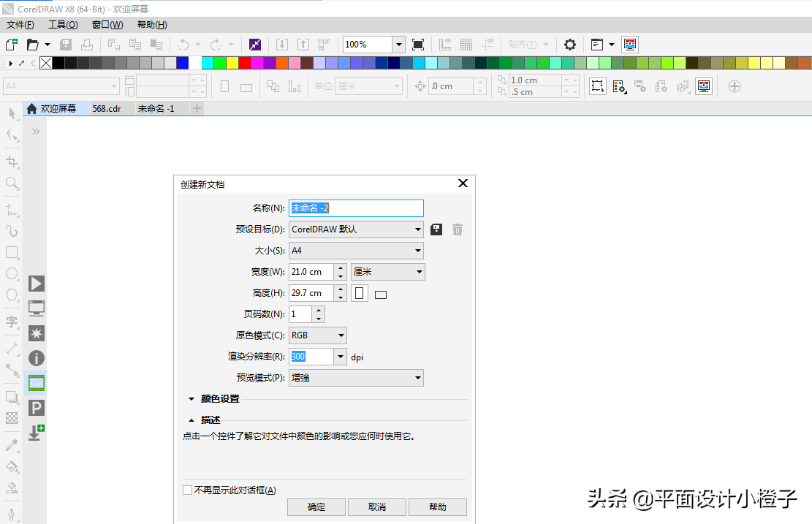Delete preset with the trash icon
Screen dimensions: 812x524
458,229
